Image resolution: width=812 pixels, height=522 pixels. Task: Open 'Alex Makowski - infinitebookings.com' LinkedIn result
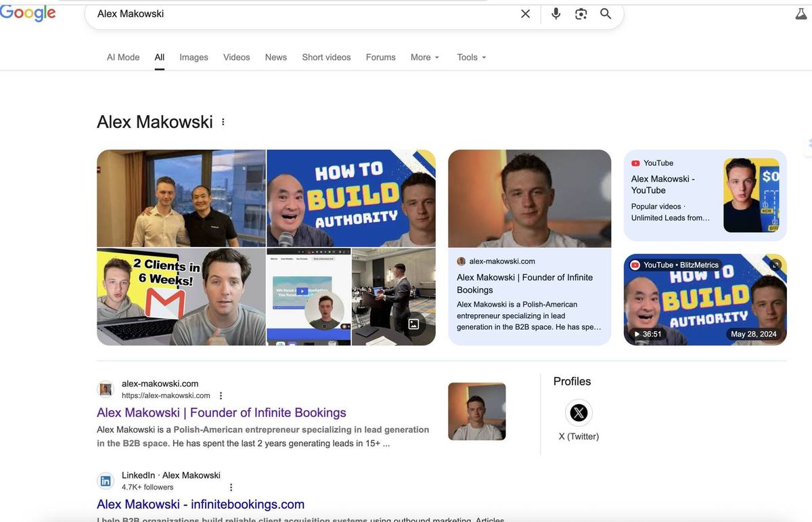click(x=200, y=504)
